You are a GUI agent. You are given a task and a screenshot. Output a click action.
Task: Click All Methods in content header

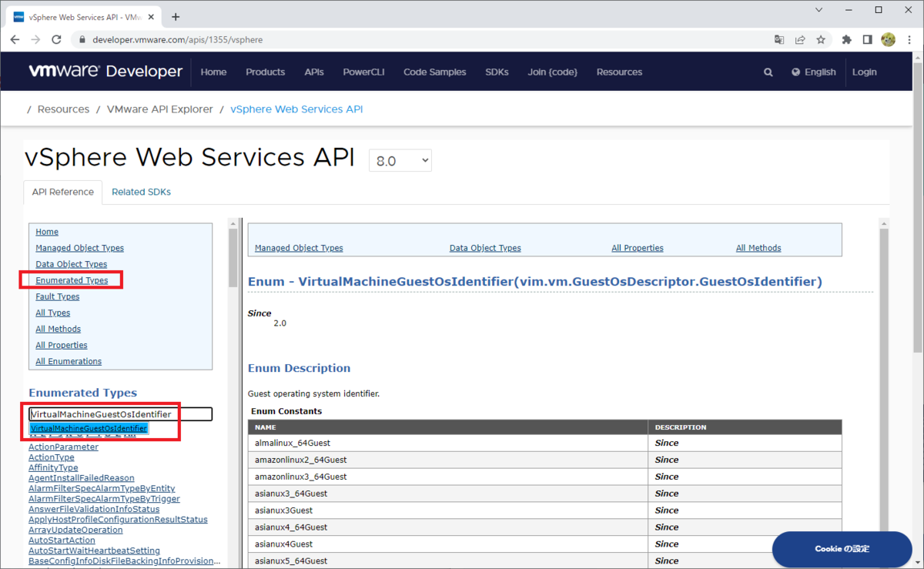click(758, 248)
